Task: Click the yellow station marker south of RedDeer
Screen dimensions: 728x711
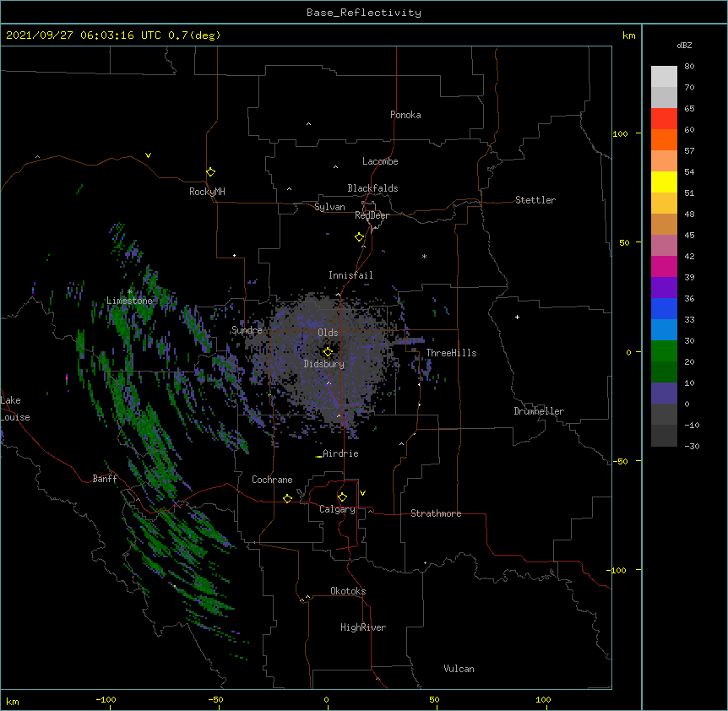Action: (x=359, y=236)
